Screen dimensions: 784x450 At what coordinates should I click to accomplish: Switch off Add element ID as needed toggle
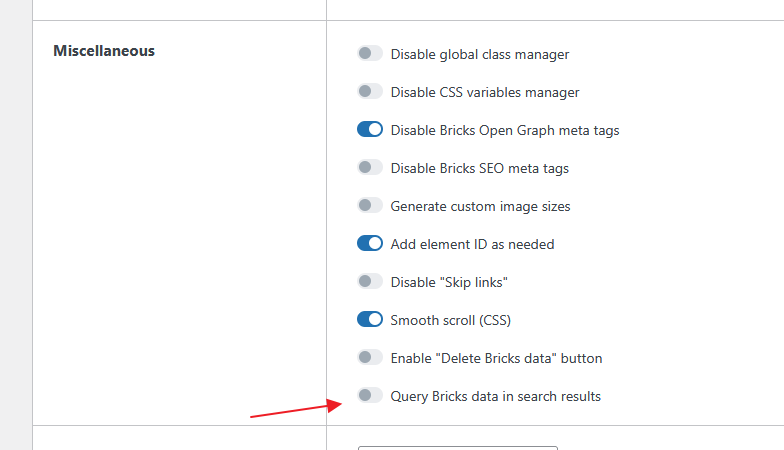[370, 243]
